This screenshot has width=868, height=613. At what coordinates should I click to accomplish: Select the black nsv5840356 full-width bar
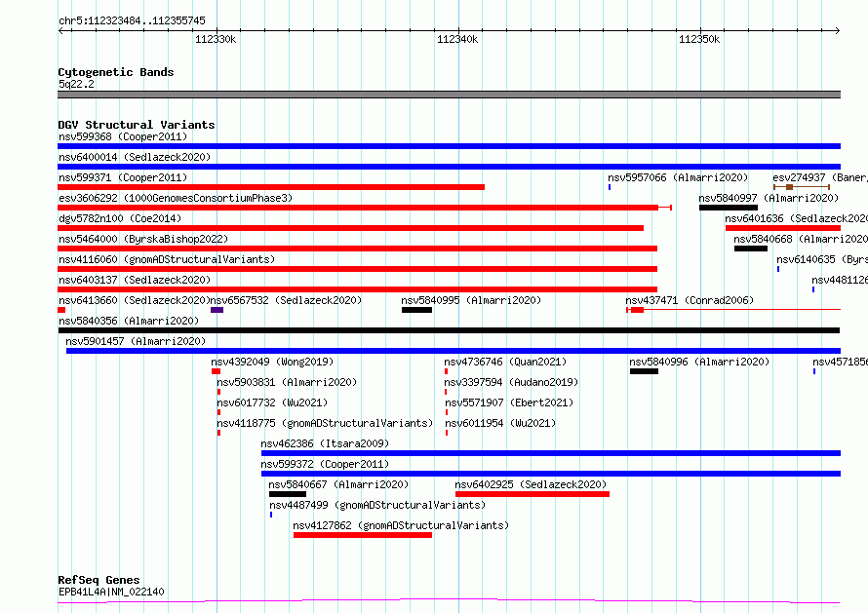coord(449,330)
